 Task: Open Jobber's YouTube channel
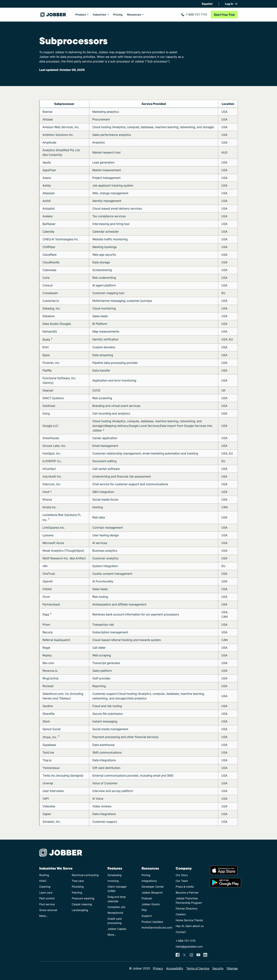click(x=198, y=955)
